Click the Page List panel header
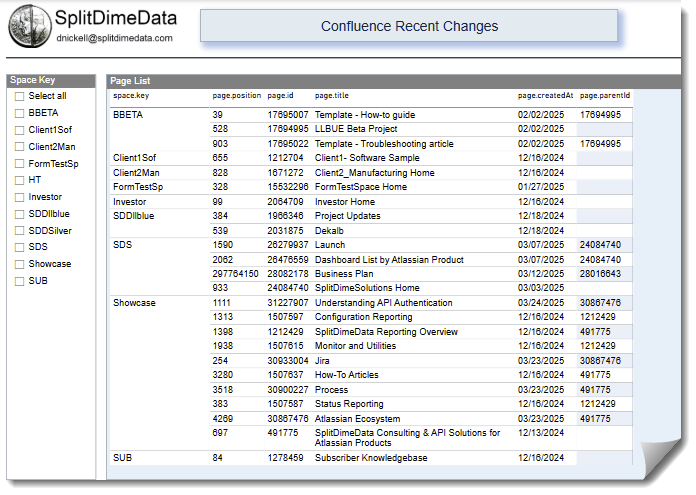Viewport: 696px width, 495px height. (x=394, y=81)
